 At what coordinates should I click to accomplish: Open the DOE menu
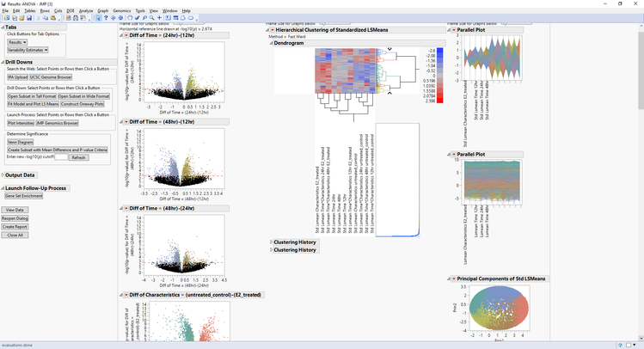click(71, 10)
